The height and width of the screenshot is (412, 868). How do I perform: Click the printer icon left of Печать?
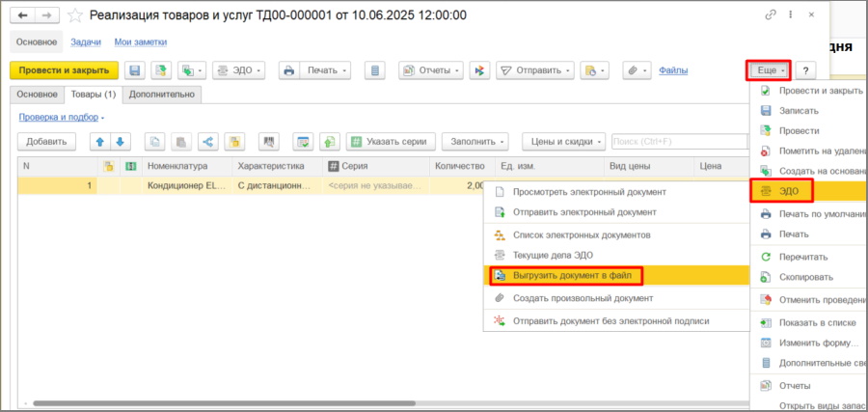click(288, 70)
